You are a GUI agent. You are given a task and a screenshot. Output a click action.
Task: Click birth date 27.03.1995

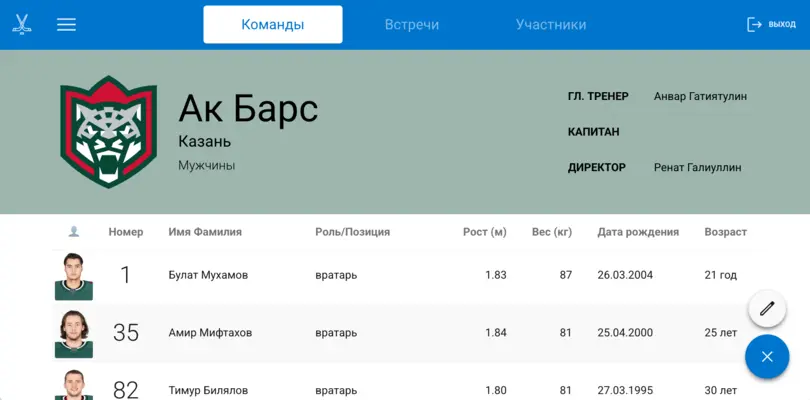(625, 390)
